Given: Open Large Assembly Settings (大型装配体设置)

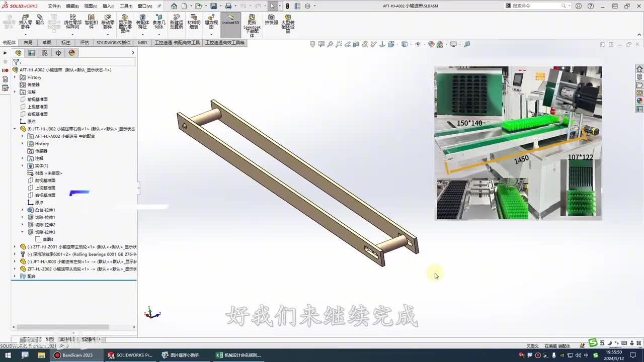Looking at the screenshot, I should [x=288, y=24].
